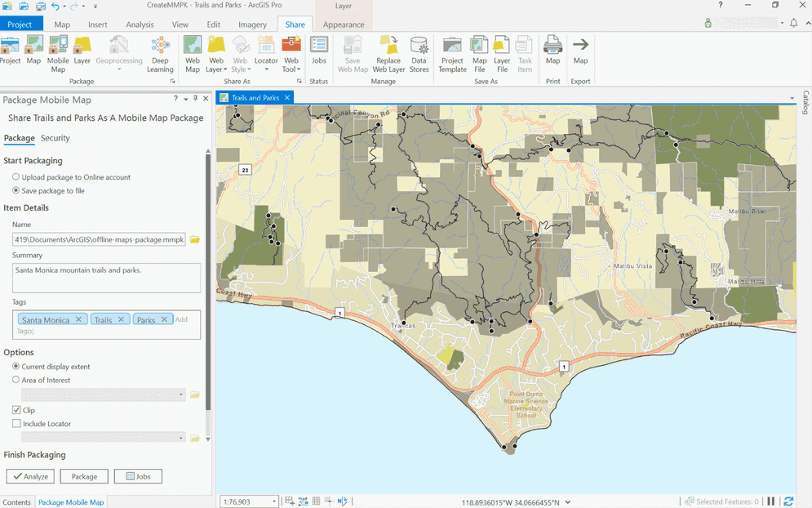Viewport: 812px width, 508px height.
Task: Enable Include Locator checkbox
Action: (x=16, y=424)
